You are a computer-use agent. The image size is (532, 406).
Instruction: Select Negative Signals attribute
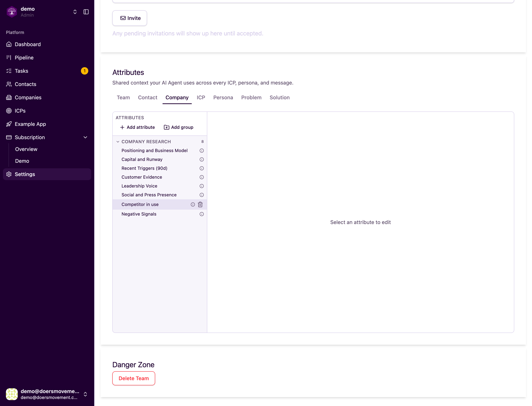tap(139, 214)
